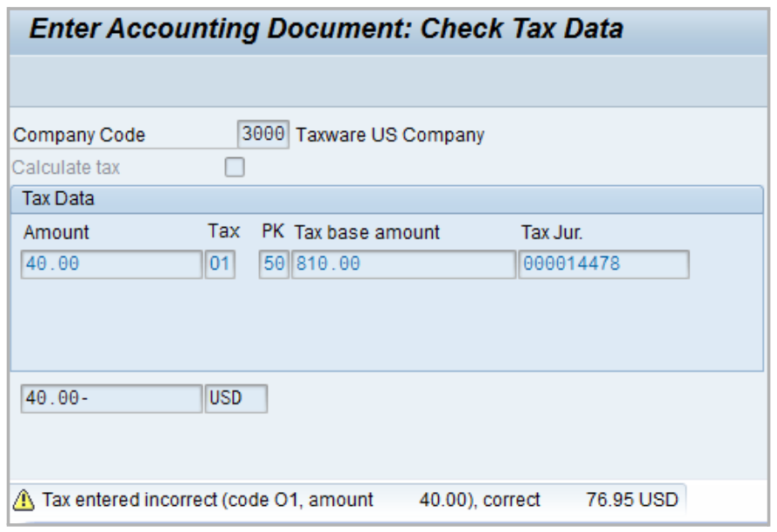Click the Company Code field showing 3000
This screenshot has height=532, width=777.
tap(262, 135)
